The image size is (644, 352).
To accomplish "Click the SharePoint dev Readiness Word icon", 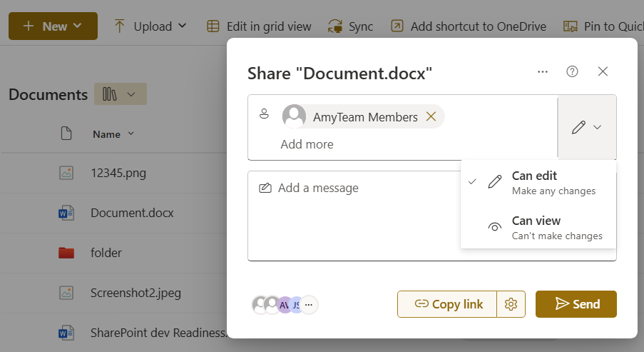I will (66, 333).
